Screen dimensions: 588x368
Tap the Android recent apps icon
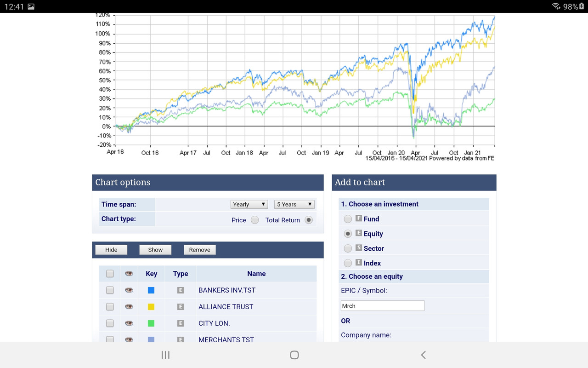click(x=166, y=355)
